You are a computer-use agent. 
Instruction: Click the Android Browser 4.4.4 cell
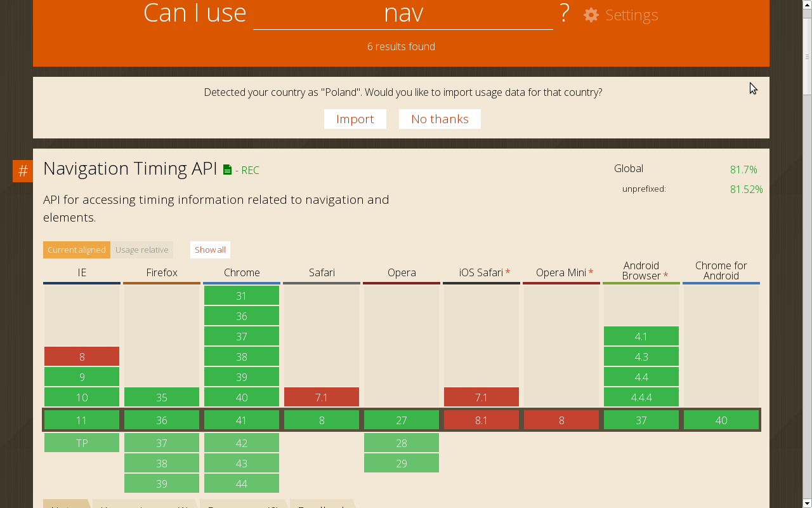(x=641, y=397)
